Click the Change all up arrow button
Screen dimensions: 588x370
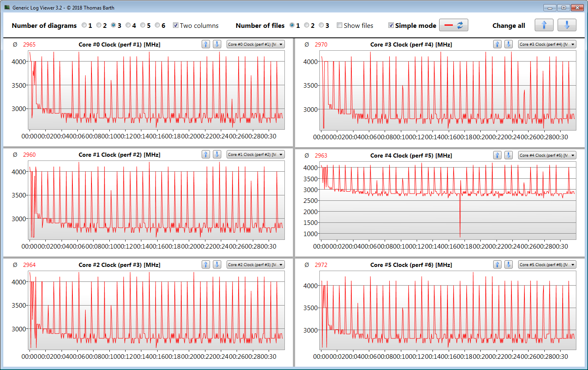tap(544, 25)
